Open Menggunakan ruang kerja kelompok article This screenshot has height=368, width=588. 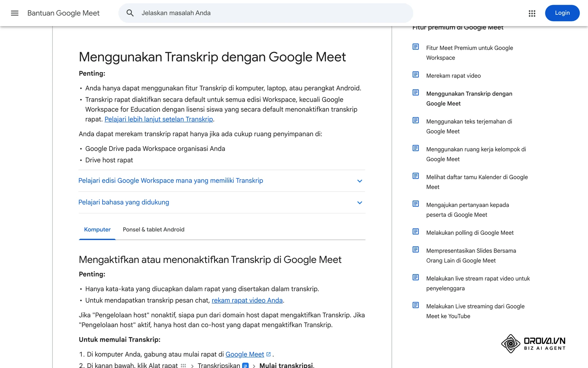(x=476, y=154)
